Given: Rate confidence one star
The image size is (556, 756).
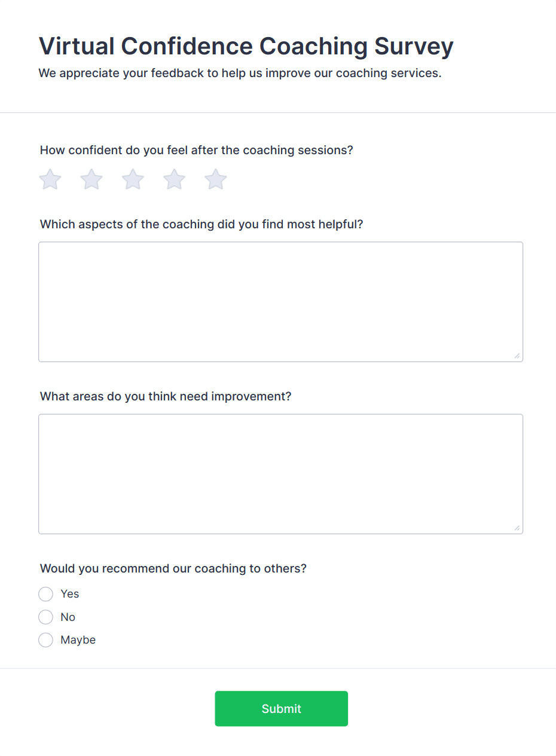Looking at the screenshot, I should point(50,179).
